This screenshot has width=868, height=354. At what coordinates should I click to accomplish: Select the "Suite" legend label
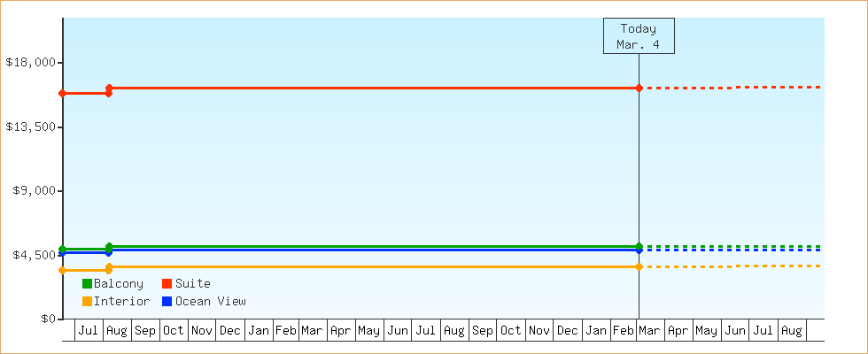[x=193, y=284]
